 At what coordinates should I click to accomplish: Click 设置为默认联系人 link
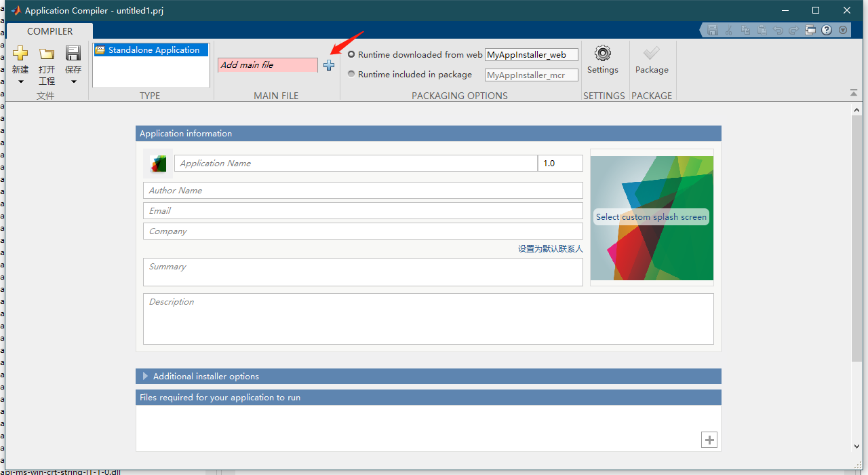click(549, 248)
